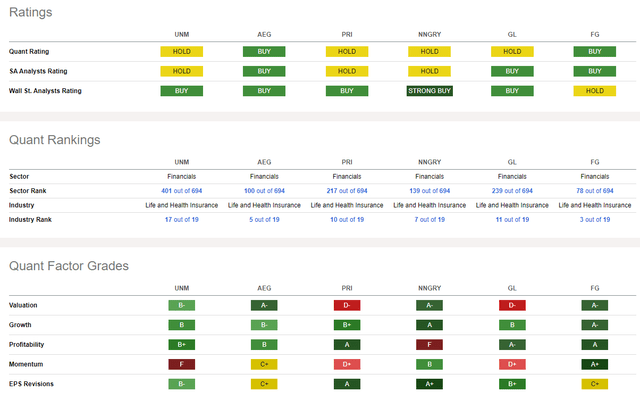Open FG industry rank 3 out of 19
Image resolution: width=640 pixels, height=400 pixels.
click(595, 220)
